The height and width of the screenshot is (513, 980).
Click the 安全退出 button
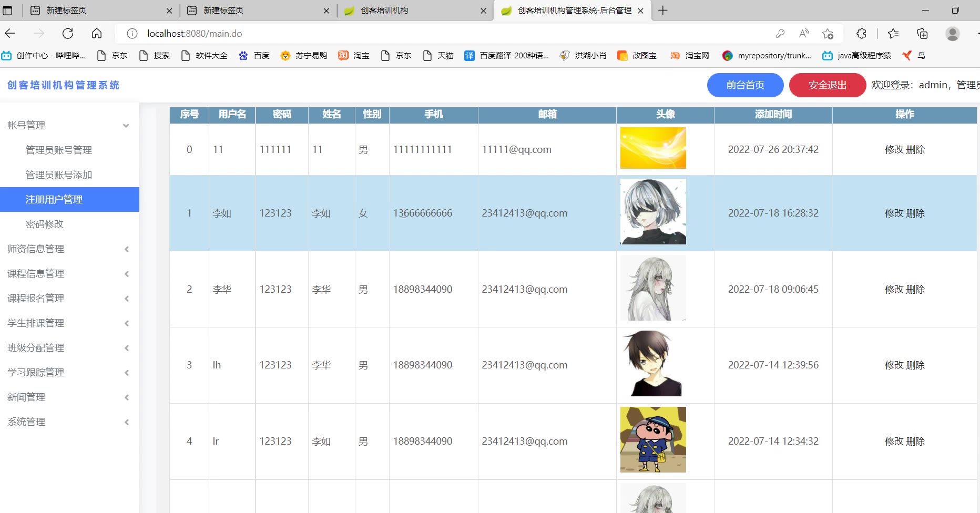(828, 85)
